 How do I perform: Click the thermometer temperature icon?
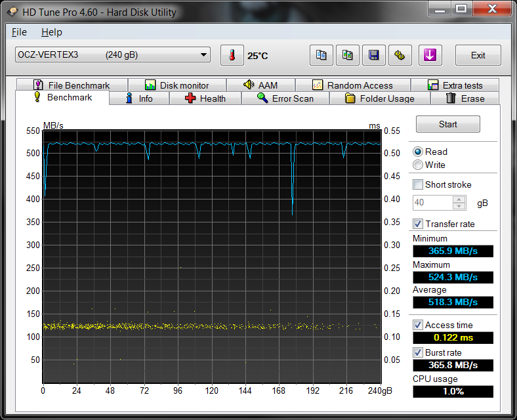pyautogui.click(x=232, y=55)
